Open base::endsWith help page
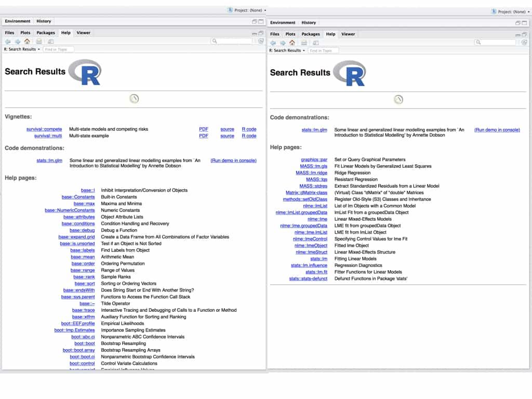Image resolution: width=532 pixels, height=399 pixels. (79, 290)
